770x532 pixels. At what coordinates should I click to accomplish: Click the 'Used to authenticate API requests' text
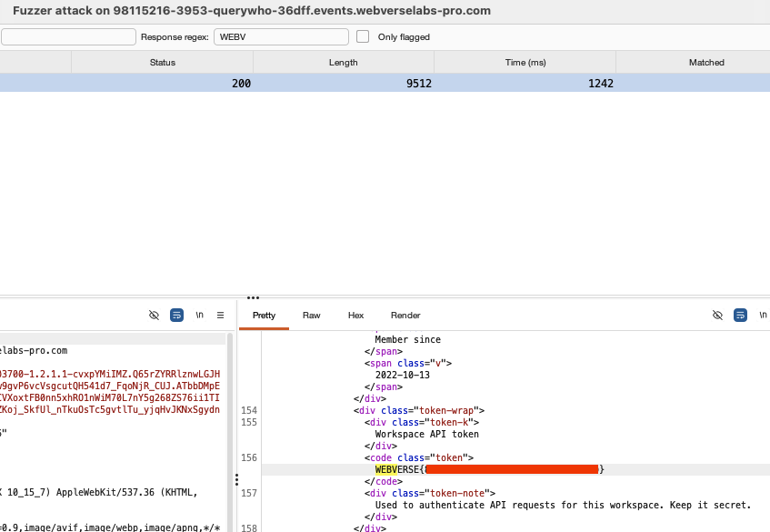tap(563, 505)
